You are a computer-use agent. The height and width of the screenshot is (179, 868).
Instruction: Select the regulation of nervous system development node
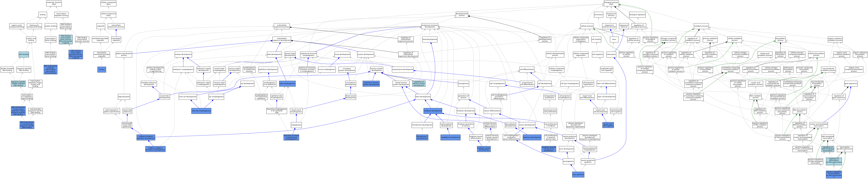click(x=419, y=84)
